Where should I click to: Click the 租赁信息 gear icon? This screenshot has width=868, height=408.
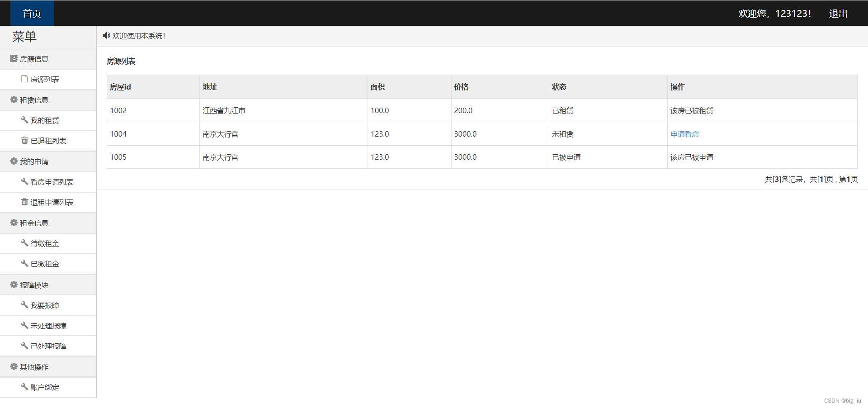coord(14,100)
